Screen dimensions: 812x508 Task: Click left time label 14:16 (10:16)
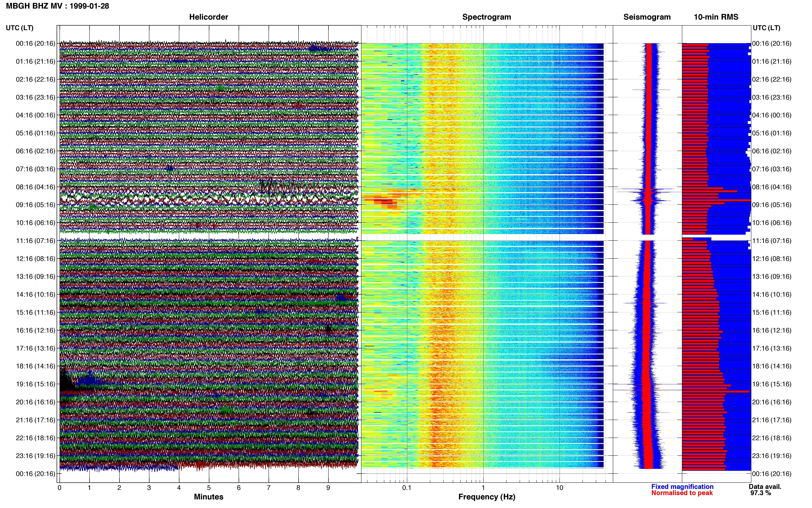(x=36, y=295)
